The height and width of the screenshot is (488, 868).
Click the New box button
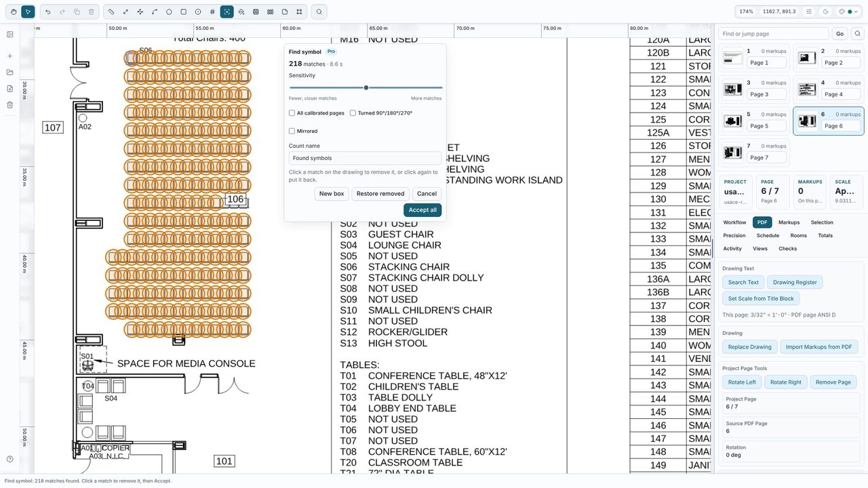coord(332,194)
